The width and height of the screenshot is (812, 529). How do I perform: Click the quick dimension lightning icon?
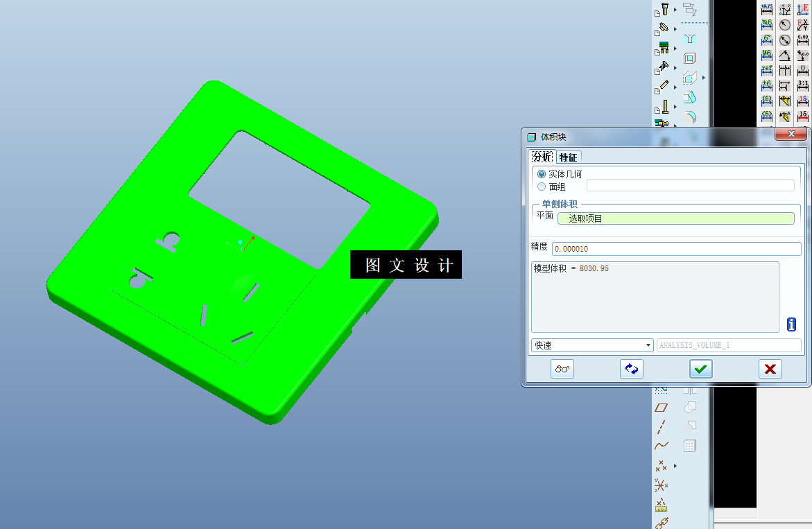[785, 101]
